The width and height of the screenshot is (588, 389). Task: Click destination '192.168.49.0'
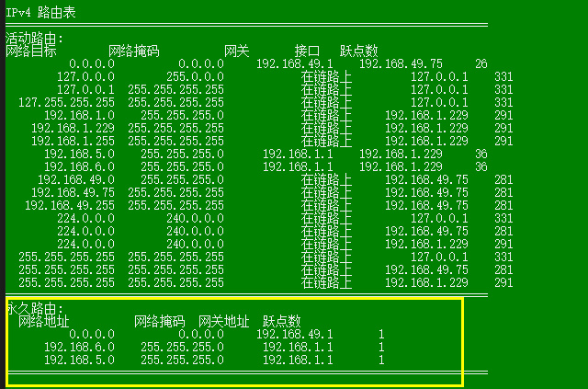(76, 179)
